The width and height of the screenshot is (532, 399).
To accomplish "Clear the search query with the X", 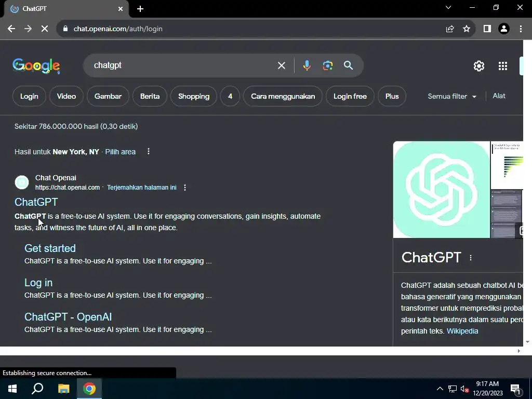I will [x=282, y=65].
